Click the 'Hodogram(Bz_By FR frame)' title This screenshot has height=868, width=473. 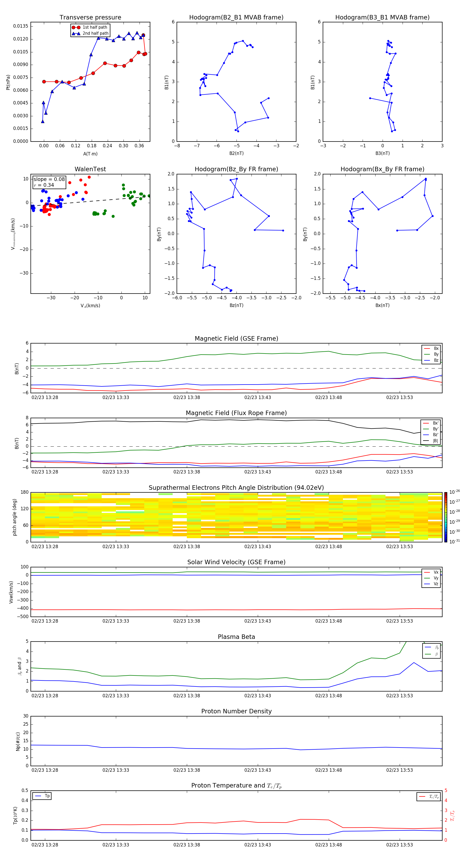pos(236,169)
